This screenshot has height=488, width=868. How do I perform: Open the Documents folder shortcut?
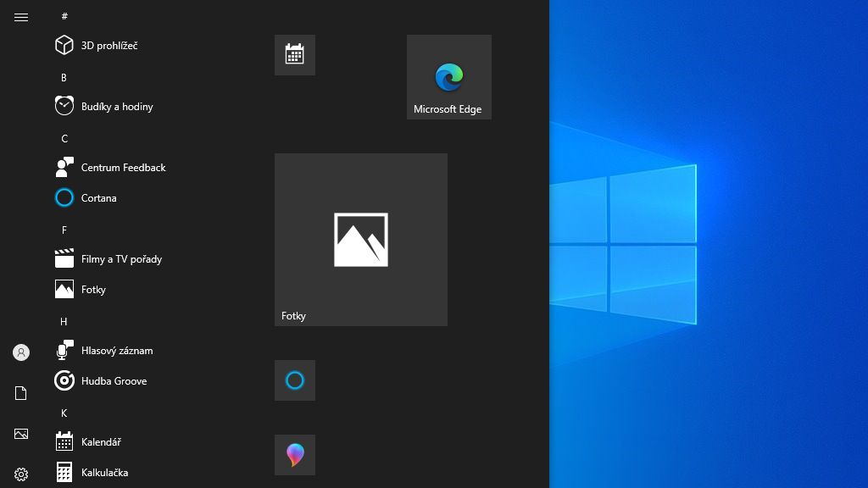click(x=21, y=393)
